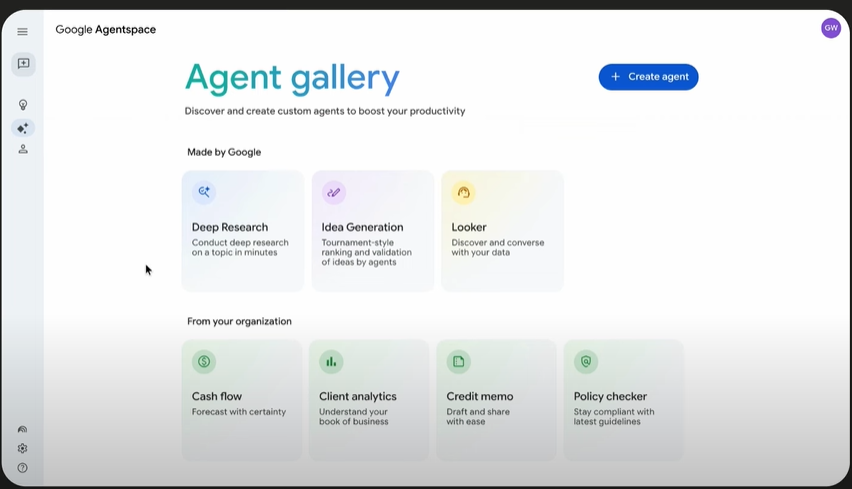
Task: Start a new chat from sidebar
Action: 23,64
